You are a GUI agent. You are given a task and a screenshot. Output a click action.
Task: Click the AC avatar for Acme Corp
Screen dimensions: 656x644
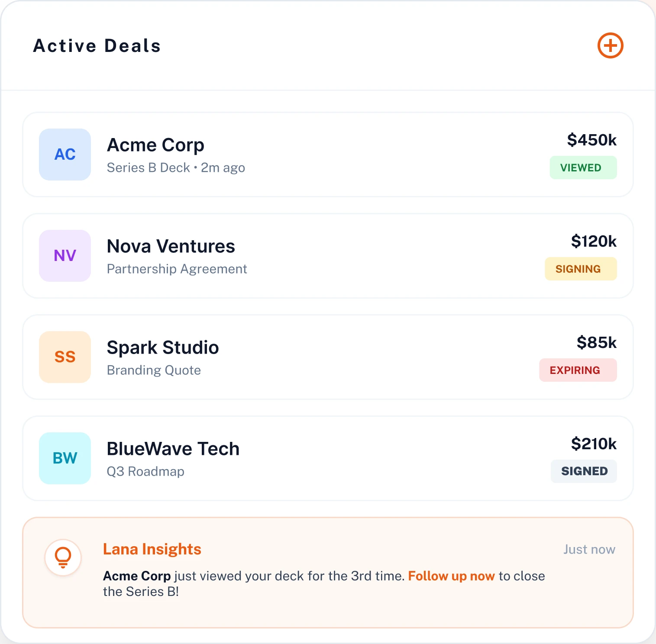tap(65, 155)
